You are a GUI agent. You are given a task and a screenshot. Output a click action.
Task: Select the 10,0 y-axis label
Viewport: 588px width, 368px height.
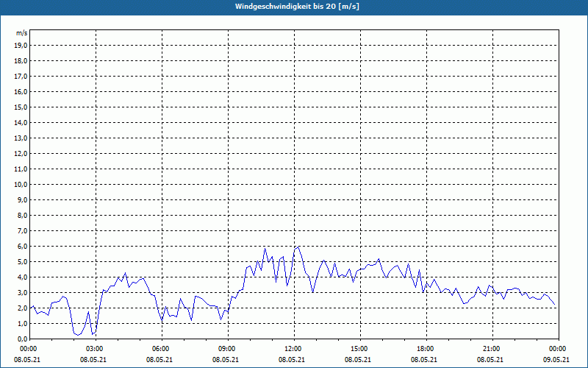click(x=21, y=185)
